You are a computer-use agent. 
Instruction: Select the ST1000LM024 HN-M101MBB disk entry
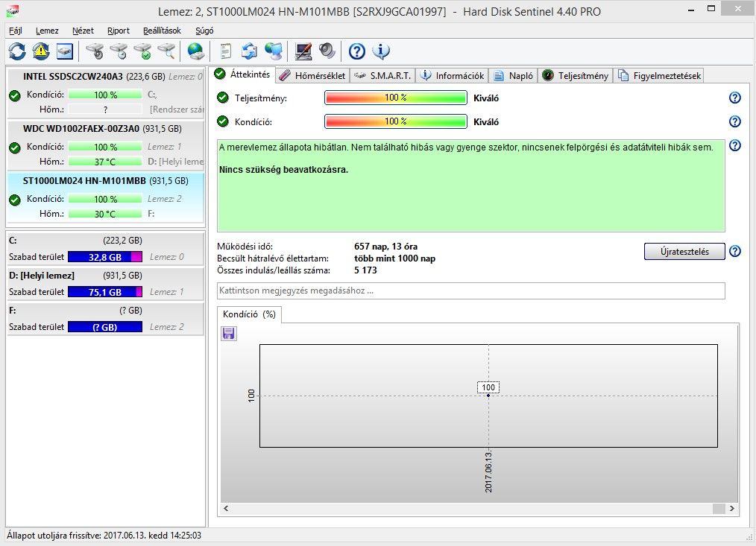point(106,197)
